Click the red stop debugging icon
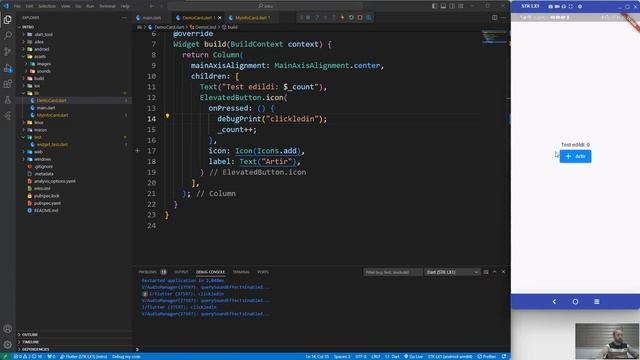Screen dimensions: 640x360 coord(360,18)
